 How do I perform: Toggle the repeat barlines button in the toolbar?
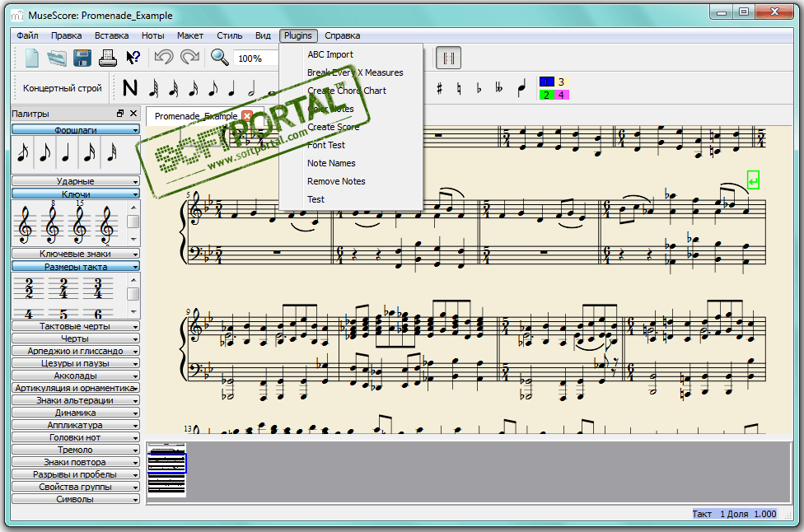point(449,58)
